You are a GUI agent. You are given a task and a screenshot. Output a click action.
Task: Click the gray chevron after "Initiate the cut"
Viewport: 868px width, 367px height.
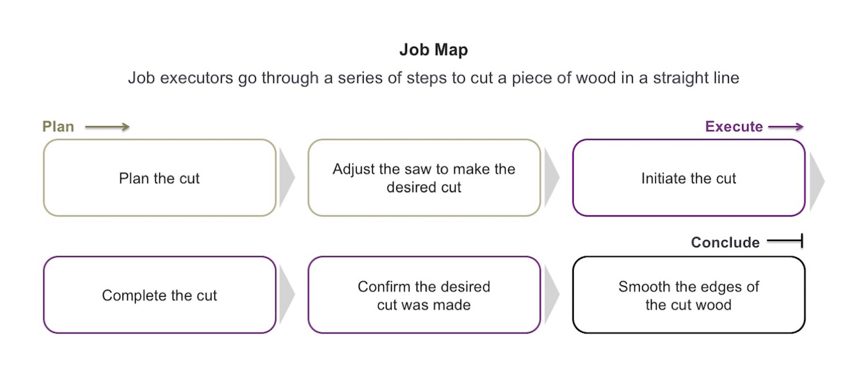coord(815,178)
